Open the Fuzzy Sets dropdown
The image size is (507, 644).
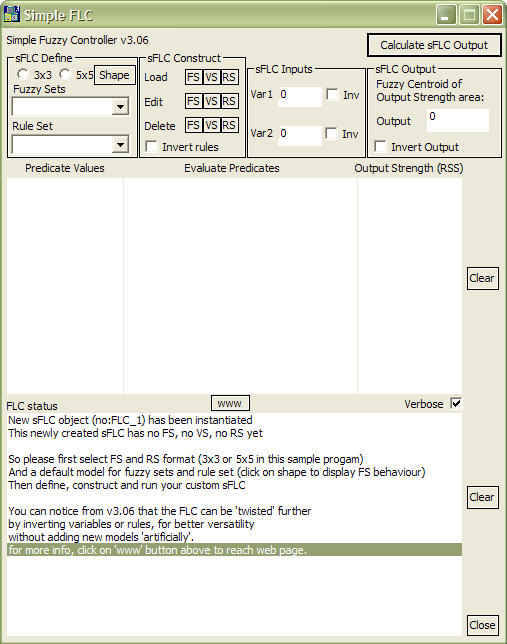(120, 107)
